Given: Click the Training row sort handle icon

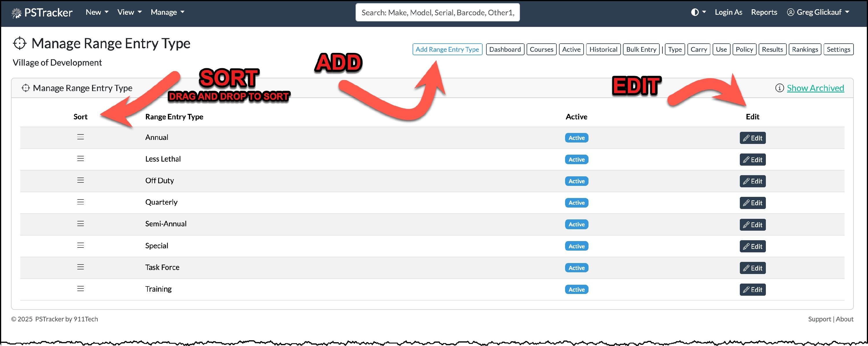Looking at the screenshot, I should coord(80,289).
